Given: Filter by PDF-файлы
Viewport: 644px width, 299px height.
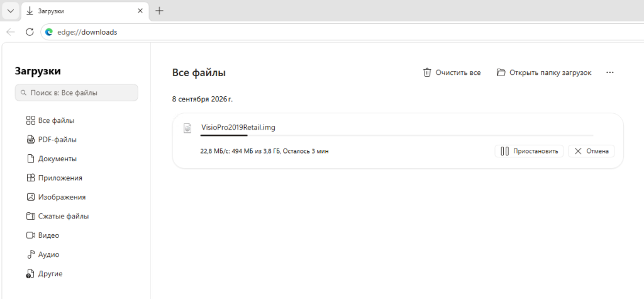Looking at the screenshot, I should 52,140.
